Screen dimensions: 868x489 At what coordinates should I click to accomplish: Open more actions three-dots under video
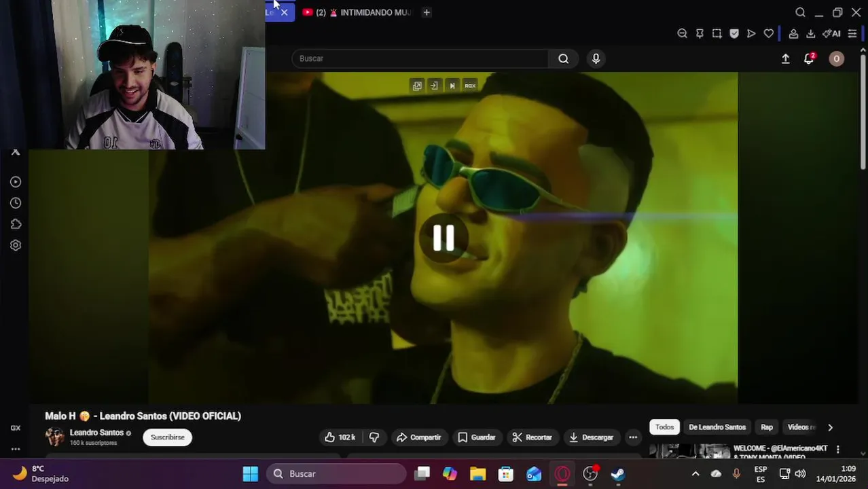tap(633, 437)
